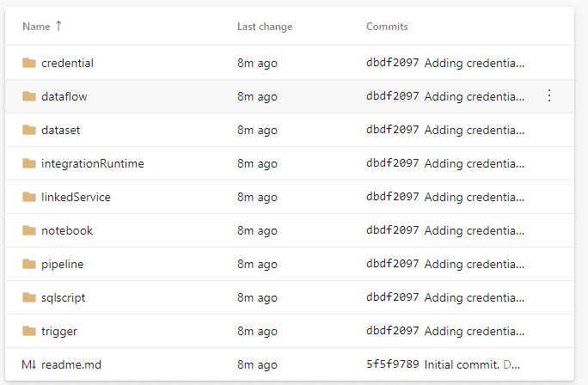
Task: Click the dataflow folder icon
Action: tap(29, 96)
